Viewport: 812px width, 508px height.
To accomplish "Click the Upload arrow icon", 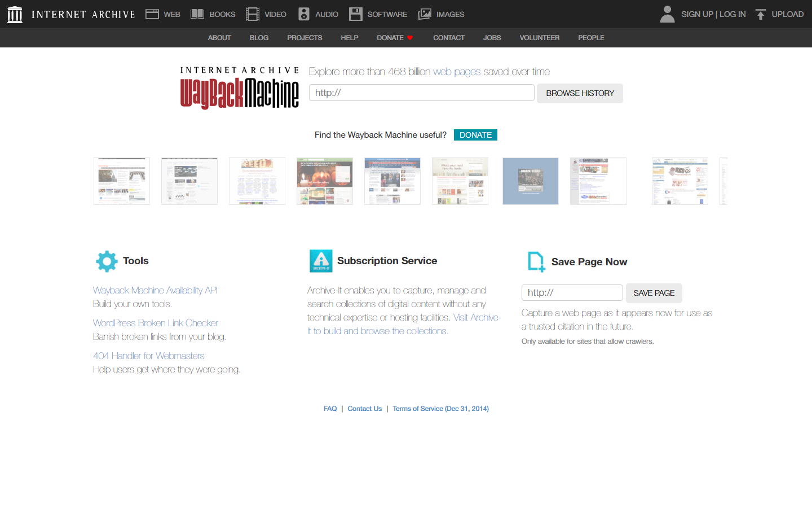I will (x=761, y=14).
